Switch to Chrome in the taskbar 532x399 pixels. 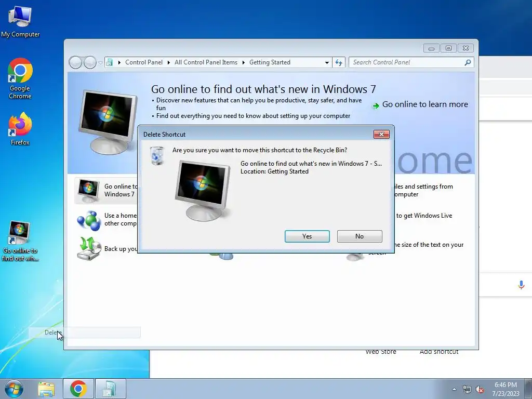coord(78,389)
